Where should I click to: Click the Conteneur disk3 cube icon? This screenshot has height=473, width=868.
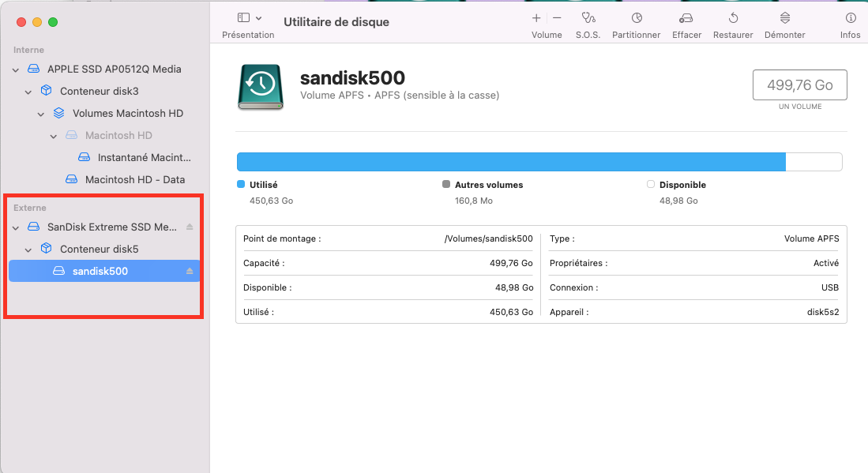[x=47, y=91]
